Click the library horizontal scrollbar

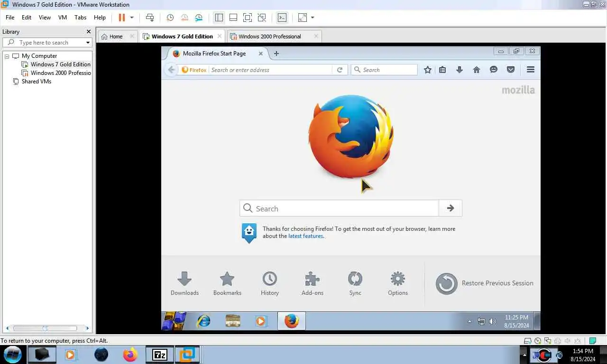tap(45, 328)
